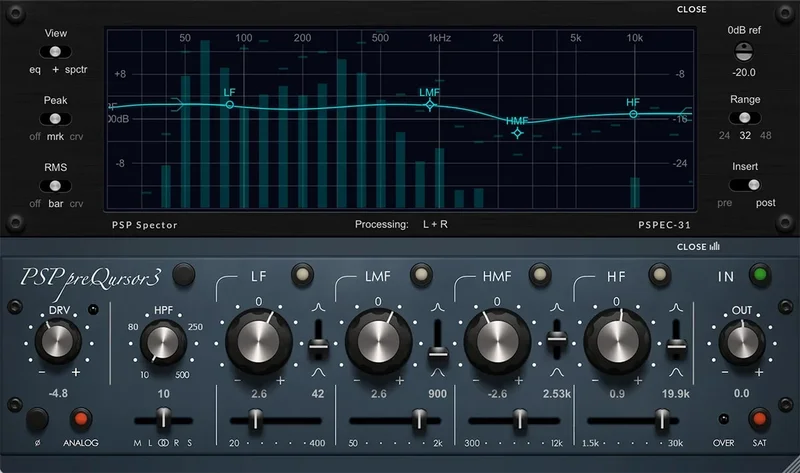This screenshot has width=800, height=473.
Task: Close the PSP Spector panel
Action: pos(691,9)
